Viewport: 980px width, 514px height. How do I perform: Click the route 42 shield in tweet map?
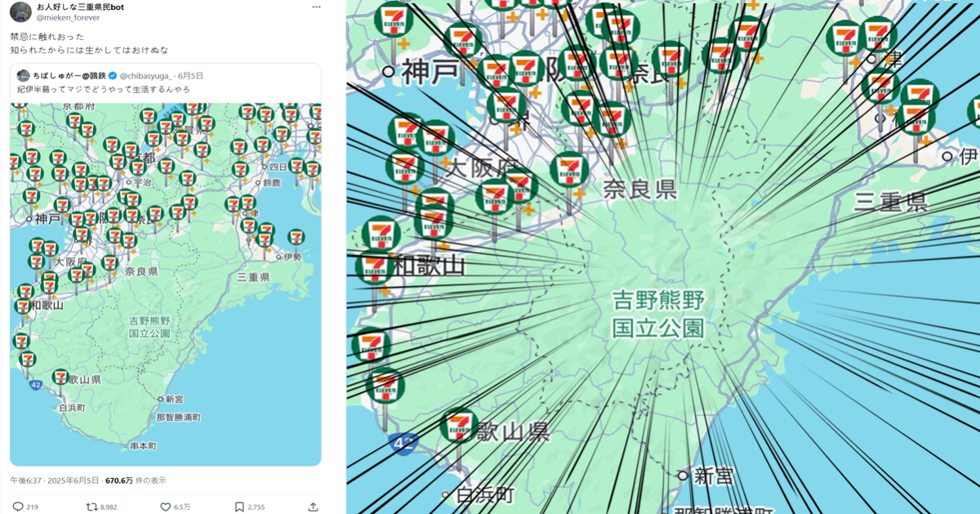point(36,384)
